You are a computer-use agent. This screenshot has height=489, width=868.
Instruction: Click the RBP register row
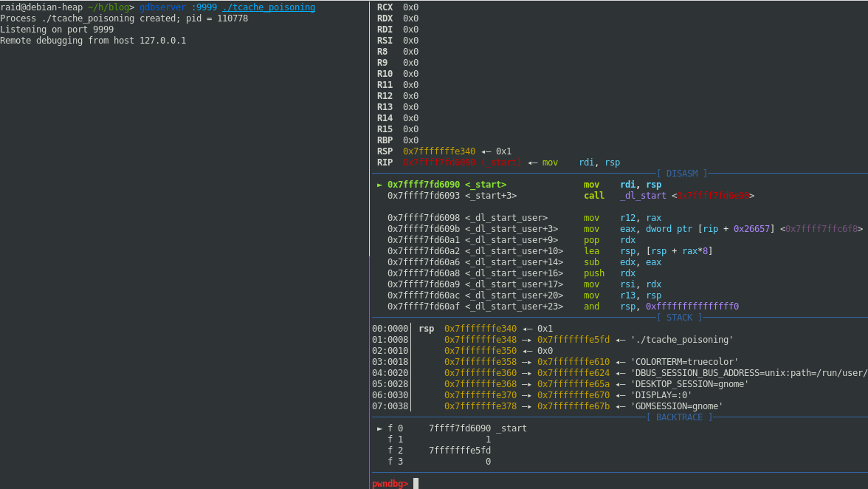point(397,140)
